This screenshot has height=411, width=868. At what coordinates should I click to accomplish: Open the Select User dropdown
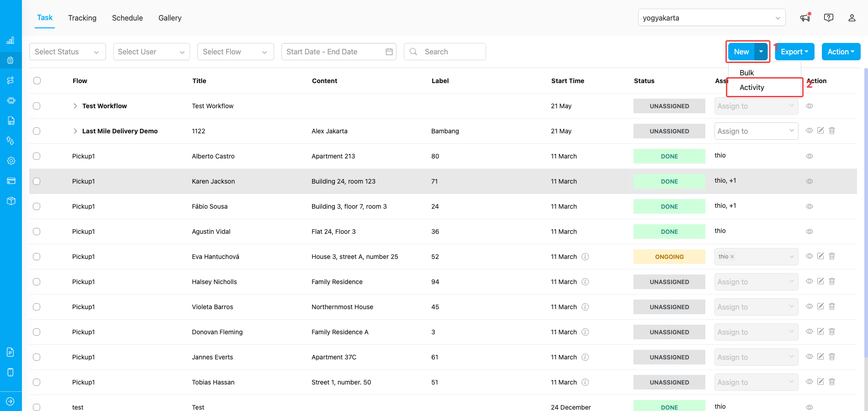pos(152,52)
